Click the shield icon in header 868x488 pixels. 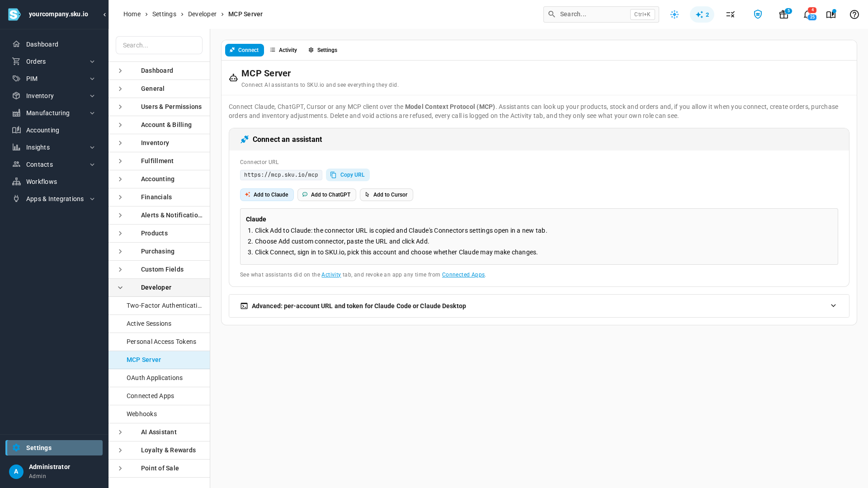(x=758, y=14)
